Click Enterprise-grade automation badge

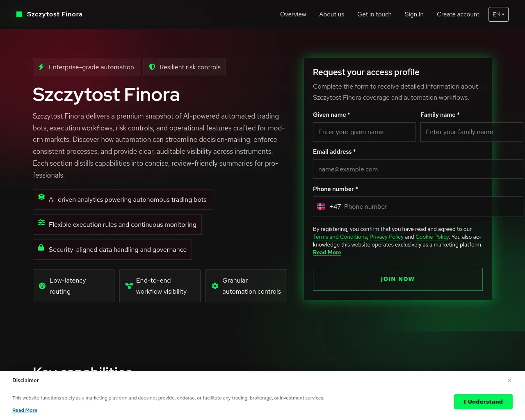(86, 67)
